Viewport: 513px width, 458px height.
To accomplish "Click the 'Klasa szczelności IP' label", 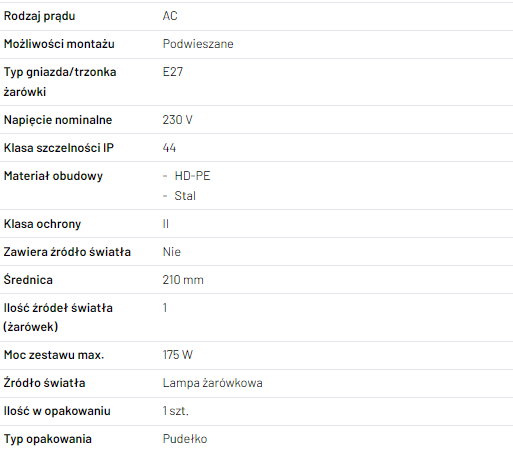I will click(x=59, y=148).
